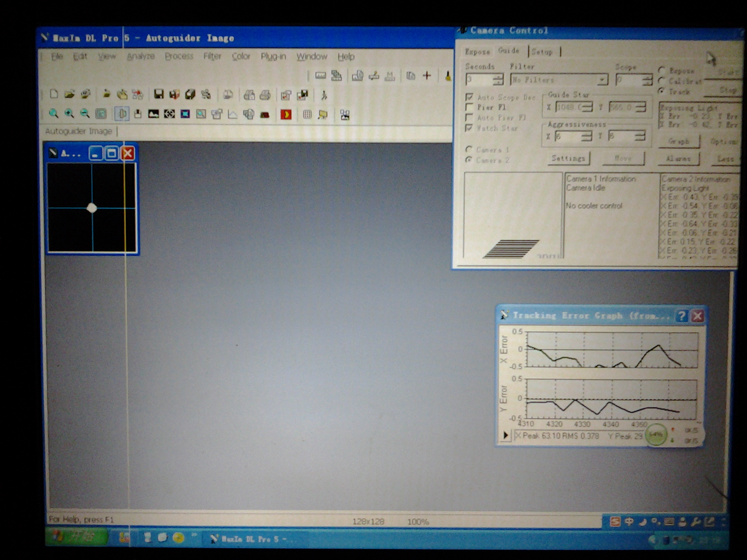The height and width of the screenshot is (560, 747).
Task: Click the Save floppy disk icon
Action: pos(158,94)
